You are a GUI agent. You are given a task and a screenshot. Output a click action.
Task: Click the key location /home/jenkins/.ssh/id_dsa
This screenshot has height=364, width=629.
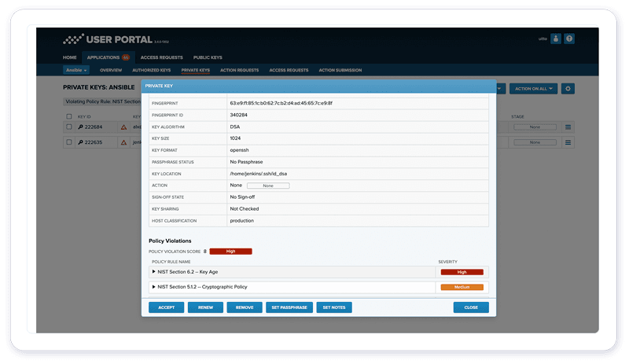(x=259, y=174)
